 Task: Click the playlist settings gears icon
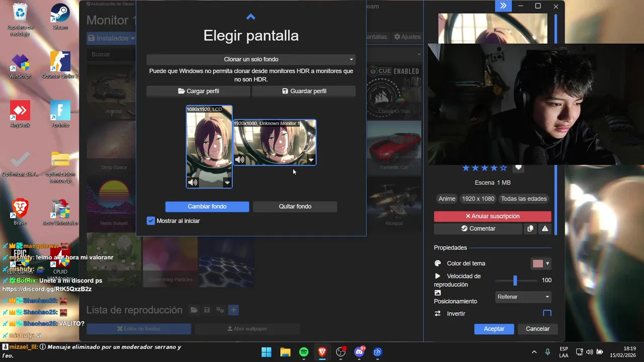(x=220, y=310)
